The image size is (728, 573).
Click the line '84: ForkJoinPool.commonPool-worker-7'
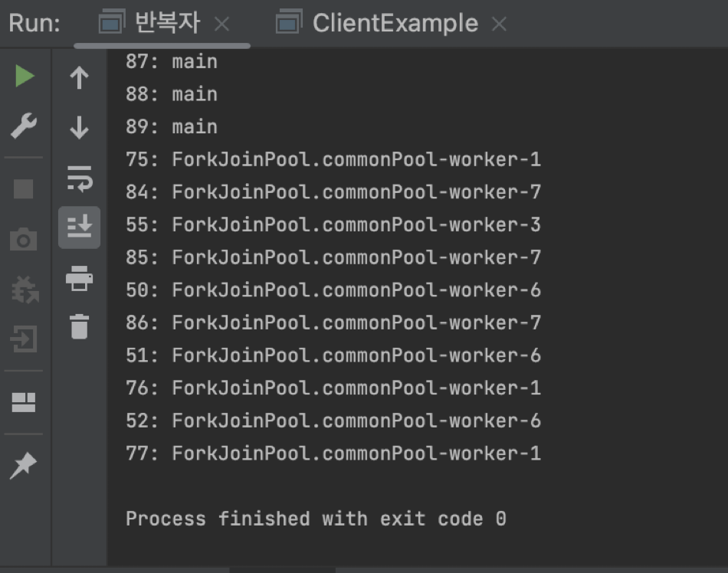click(333, 192)
